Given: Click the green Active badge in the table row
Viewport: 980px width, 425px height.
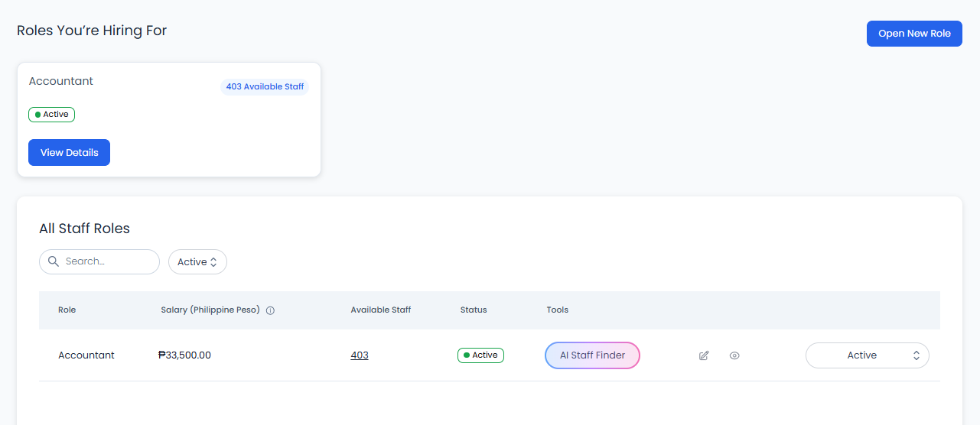Looking at the screenshot, I should tap(480, 355).
